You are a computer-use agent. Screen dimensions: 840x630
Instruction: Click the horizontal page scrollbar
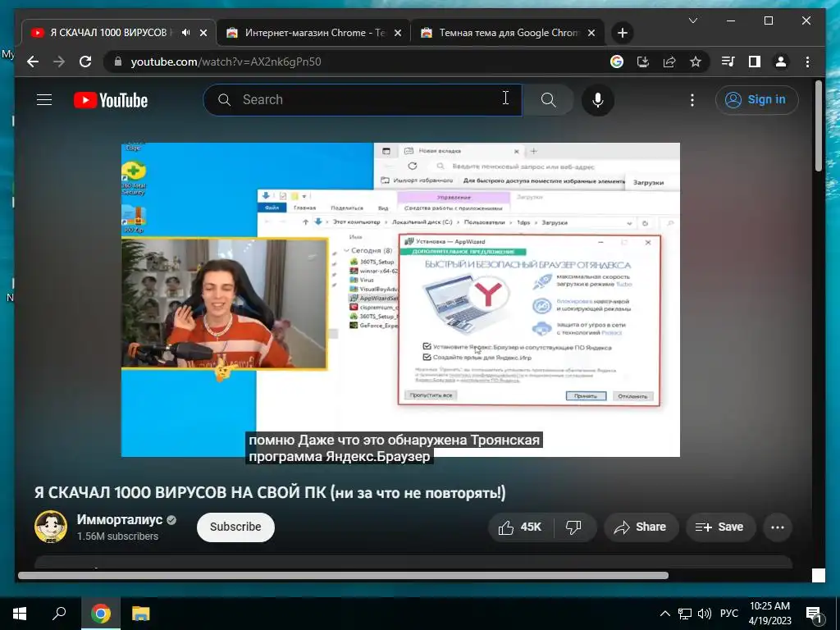click(343, 575)
